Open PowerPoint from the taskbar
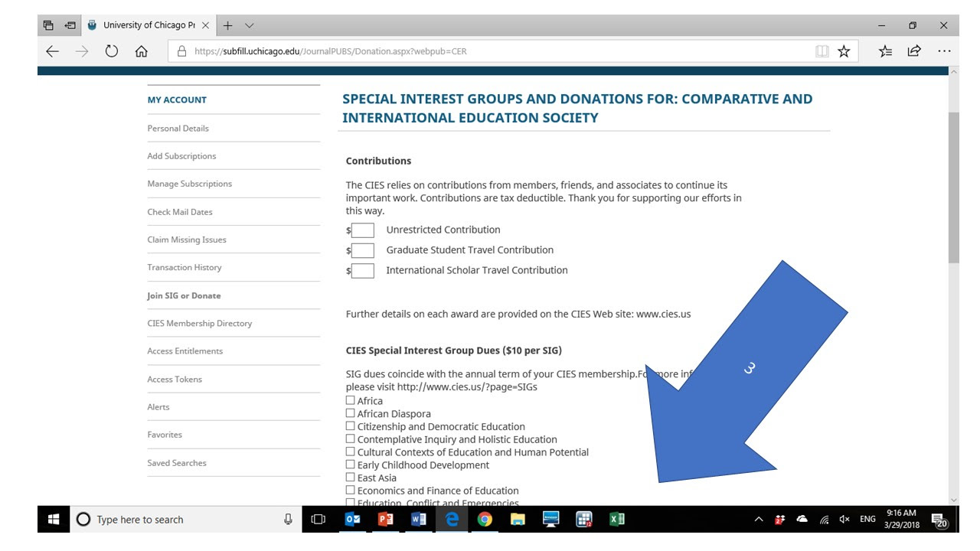This screenshot has height=551, width=980. [x=386, y=520]
